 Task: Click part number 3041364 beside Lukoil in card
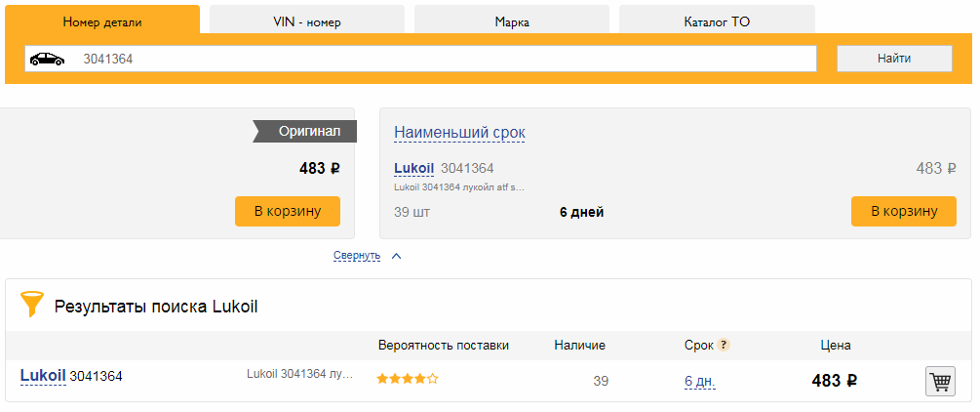coord(467,169)
